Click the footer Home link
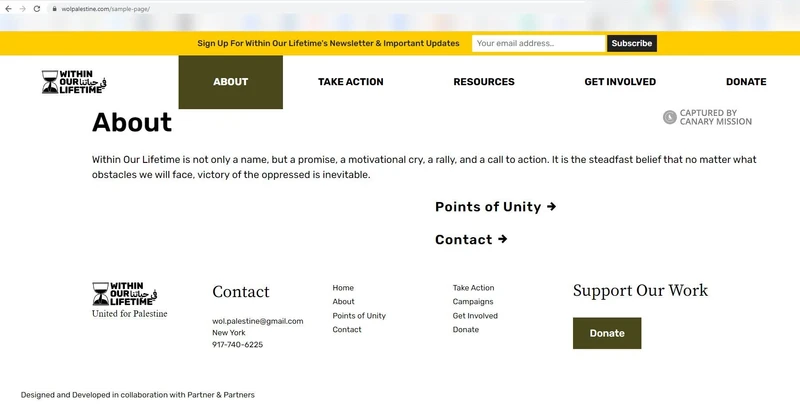The height and width of the screenshot is (408, 800). (343, 288)
